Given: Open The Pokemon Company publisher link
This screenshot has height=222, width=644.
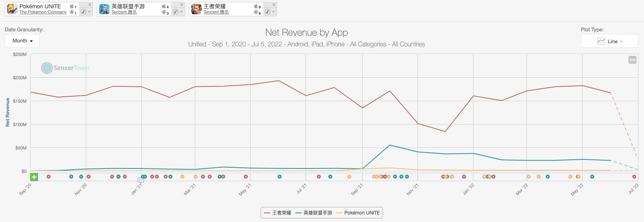Looking at the screenshot, I should pyautogui.click(x=43, y=12).
